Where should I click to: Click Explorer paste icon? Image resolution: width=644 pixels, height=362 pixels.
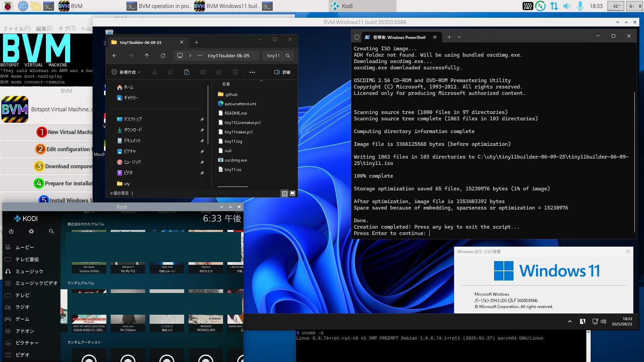187,72
